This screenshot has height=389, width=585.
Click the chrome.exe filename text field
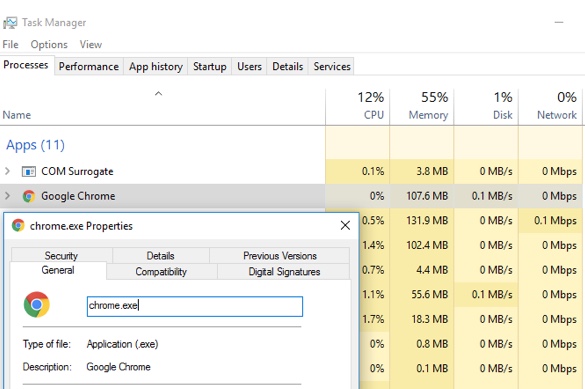point(195,306)
